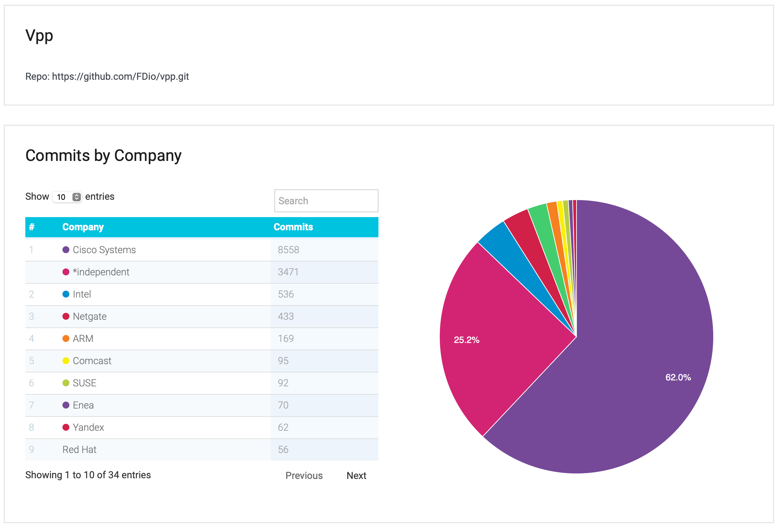Viewport: 777px width, 532px height.
Task: Click the yellow dot beside Comcast
Action: [66, 361]
